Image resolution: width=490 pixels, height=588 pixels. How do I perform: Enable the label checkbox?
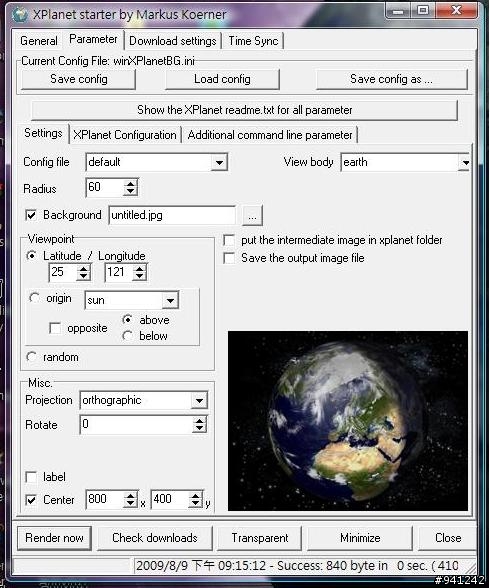coord(31,477)
